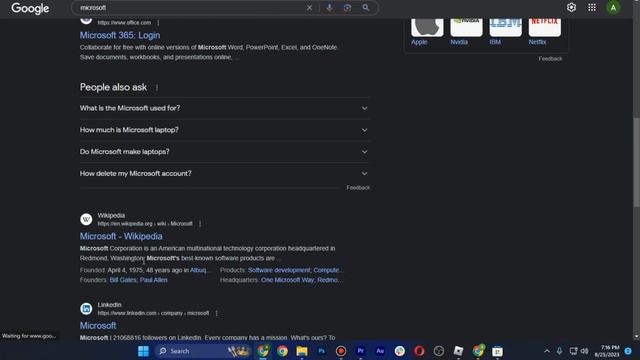Expand 'How delete my Microsoft account?'
This screenshot has width=640, height=360.
click(224, 173)
